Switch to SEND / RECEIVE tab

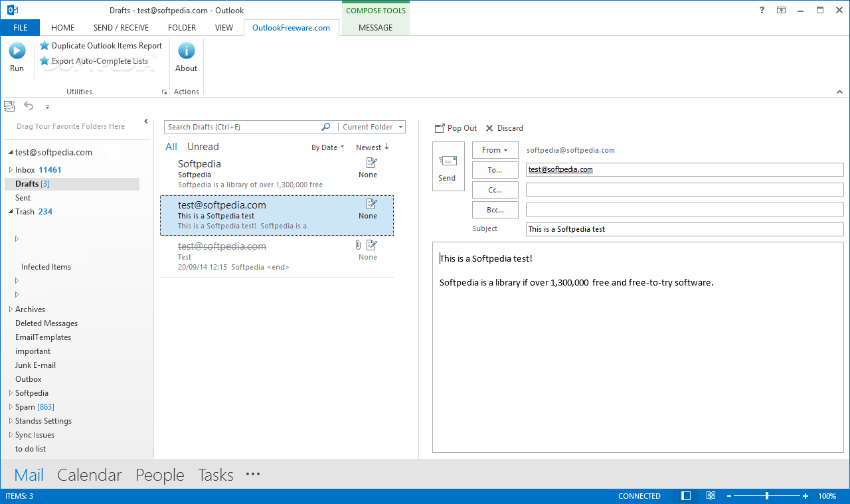tap(121, 28)
